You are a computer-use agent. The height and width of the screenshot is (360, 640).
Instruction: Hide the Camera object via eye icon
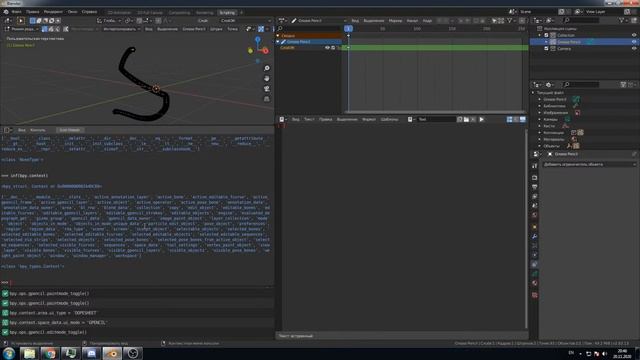click(634, 49)
